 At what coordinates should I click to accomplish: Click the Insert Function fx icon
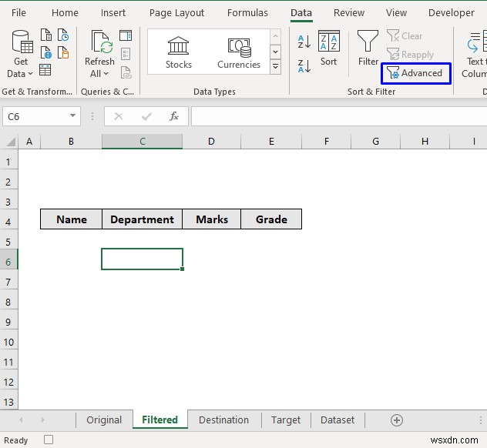pyautogui.click(x=174, y=116)
